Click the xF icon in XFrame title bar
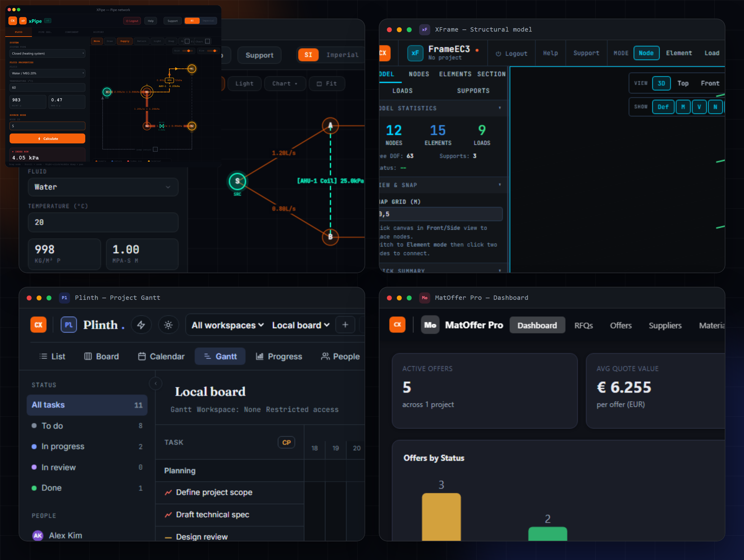744x560 pixels. click(424, 30)
